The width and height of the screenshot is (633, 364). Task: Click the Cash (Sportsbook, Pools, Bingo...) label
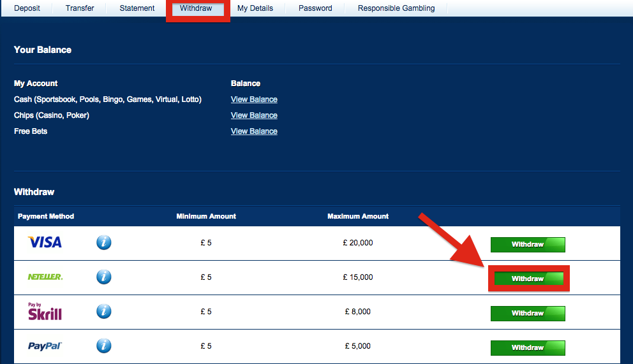click(x=108, y=99)
